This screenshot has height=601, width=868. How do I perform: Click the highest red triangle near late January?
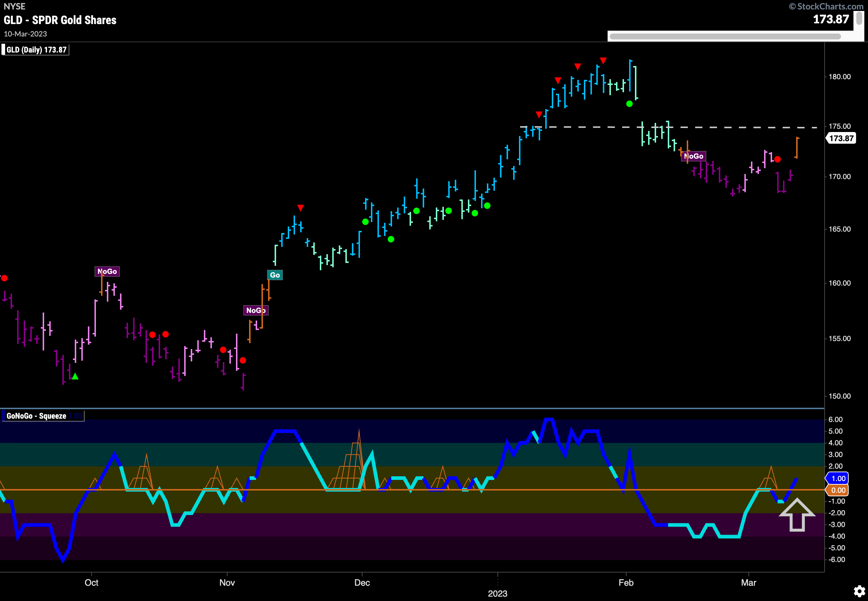(x=603, y=61)
